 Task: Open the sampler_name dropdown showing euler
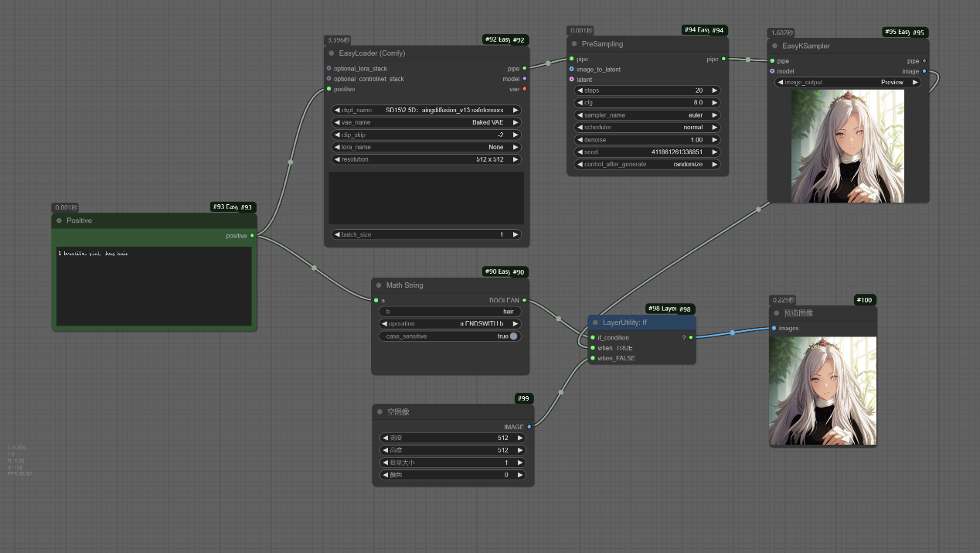pos(648,115)
